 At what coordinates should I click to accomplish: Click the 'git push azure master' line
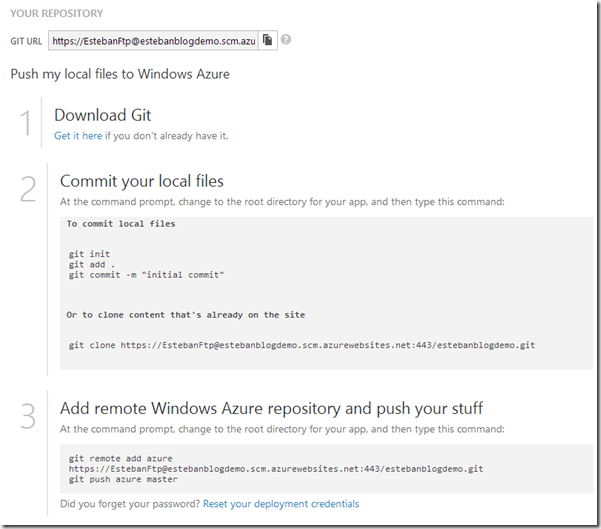[x=123, y=479]
